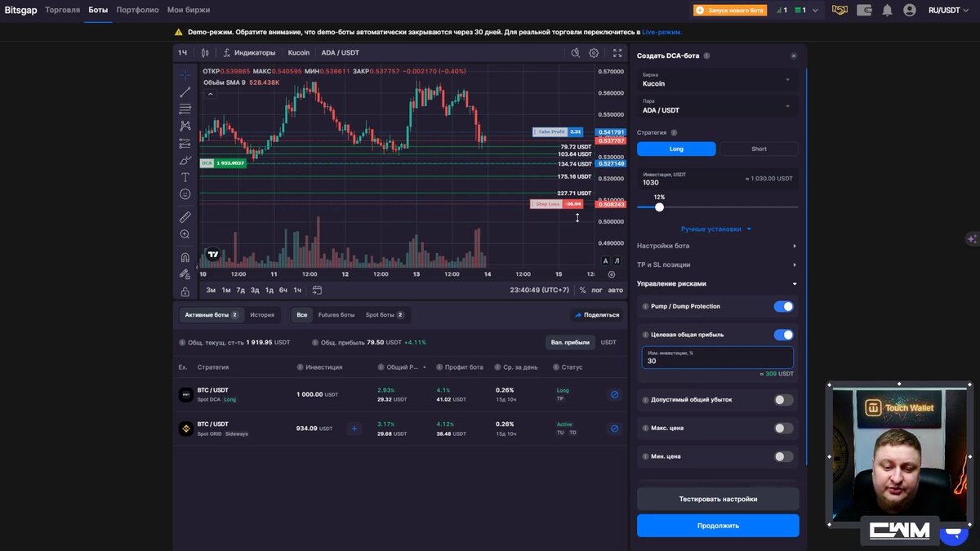
Task: Open the Биржа Kucoin dropdown
Action: click(718, 79)
